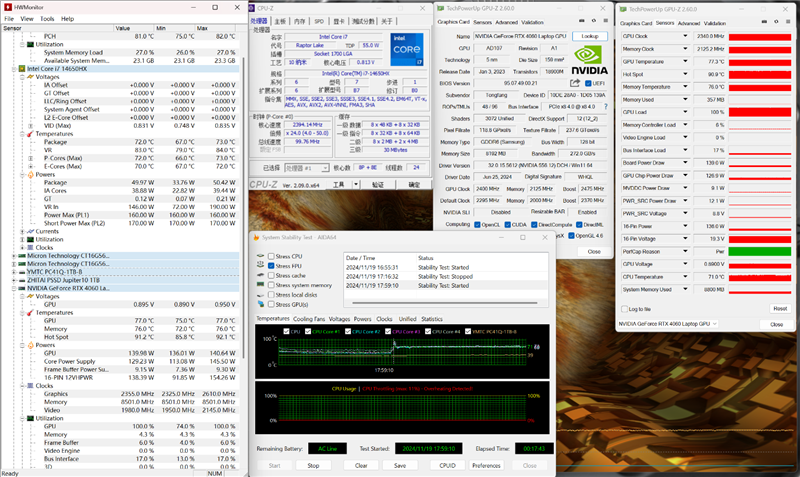Click AIDA64 log list horizontal scrollbar
The height and width of the screenshot is (477, 800).
tap(444, 303)
